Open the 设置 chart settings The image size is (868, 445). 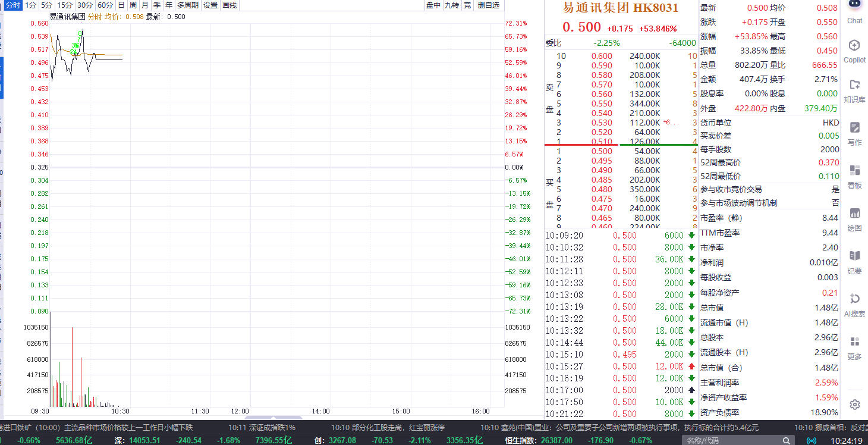click(210, 5)
